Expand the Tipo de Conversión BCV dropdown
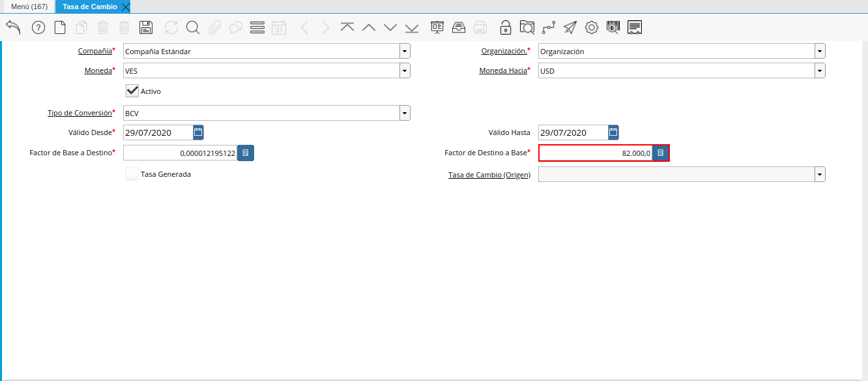This screenshot has width=868, height=381. pos(405,113)
